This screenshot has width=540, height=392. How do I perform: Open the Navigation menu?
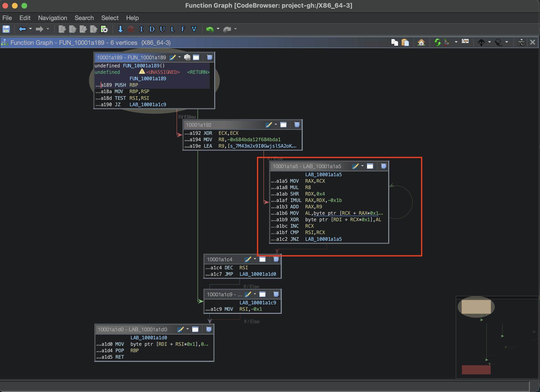(x=53, y=18)
